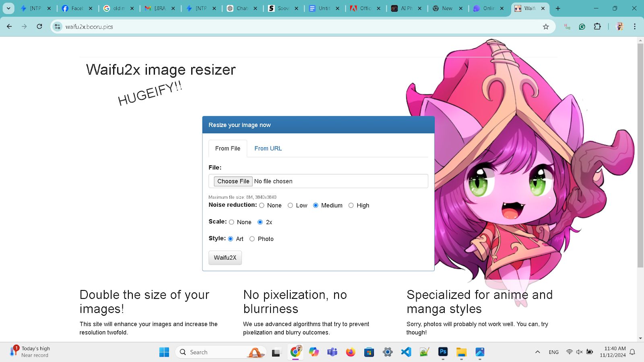Set noise reduction to Low

click(290, 206)
